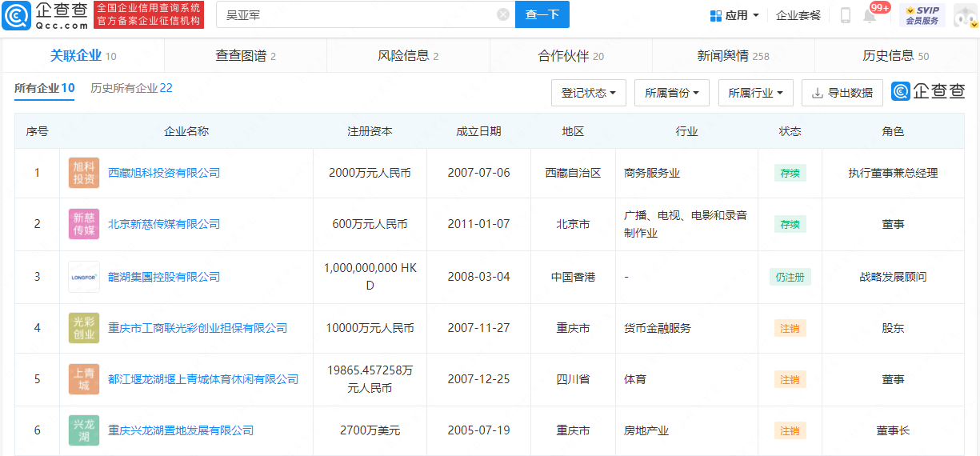This screenshot has height=456, width=980.
Task: Click the 成立日期 column header
Action: [478, 131]
